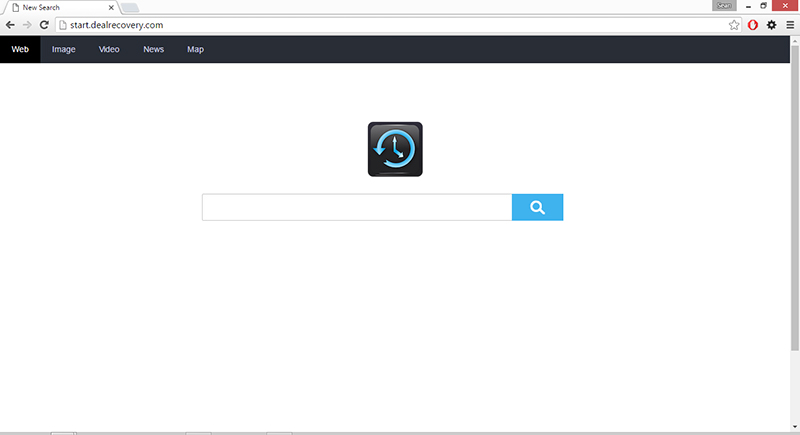Switch to the Web search tab

[20, 49]
